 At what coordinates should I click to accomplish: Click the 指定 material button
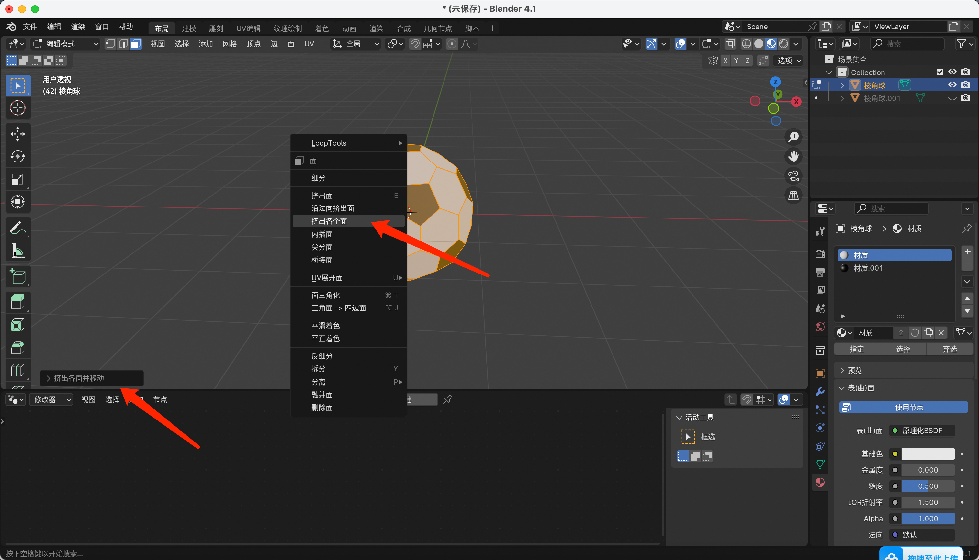tap(857, 349)
